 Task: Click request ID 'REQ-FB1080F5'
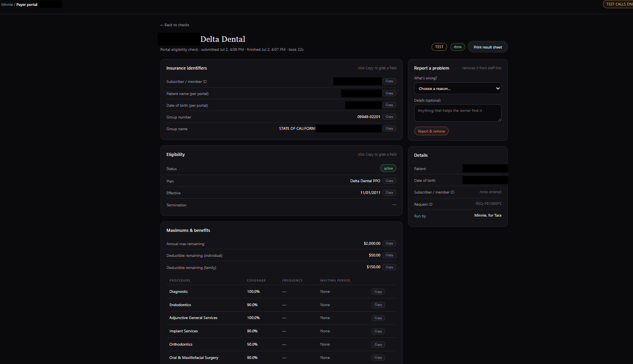coord(488,204)
